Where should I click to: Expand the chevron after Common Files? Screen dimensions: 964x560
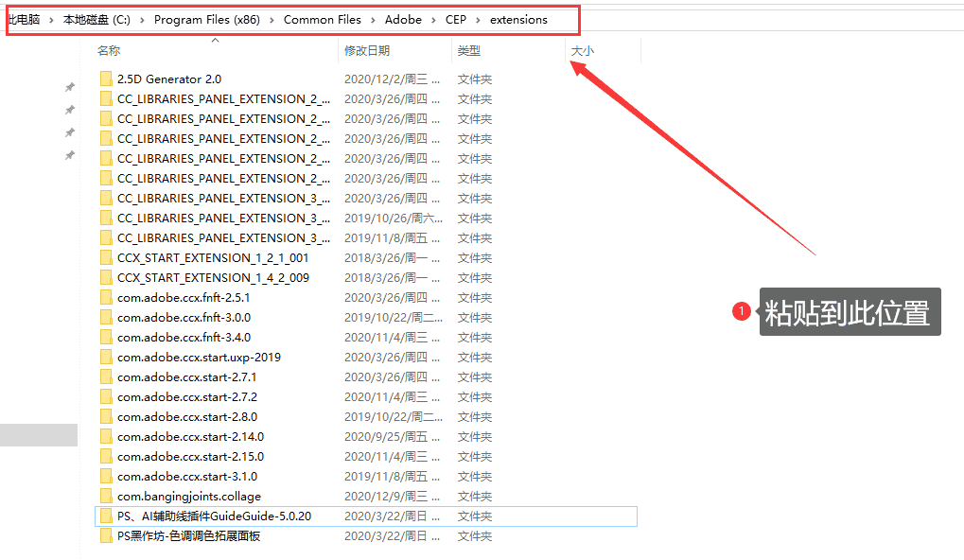pos(373,20)
